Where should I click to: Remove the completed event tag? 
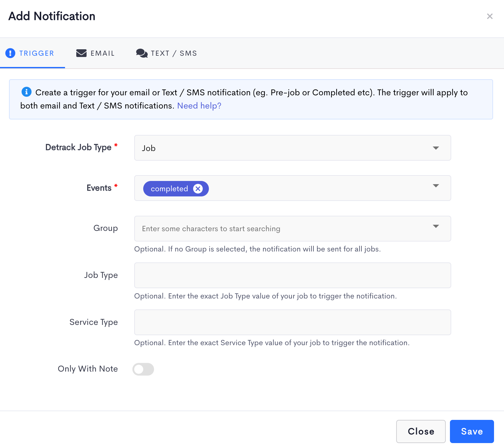click(x=198, y=189)
